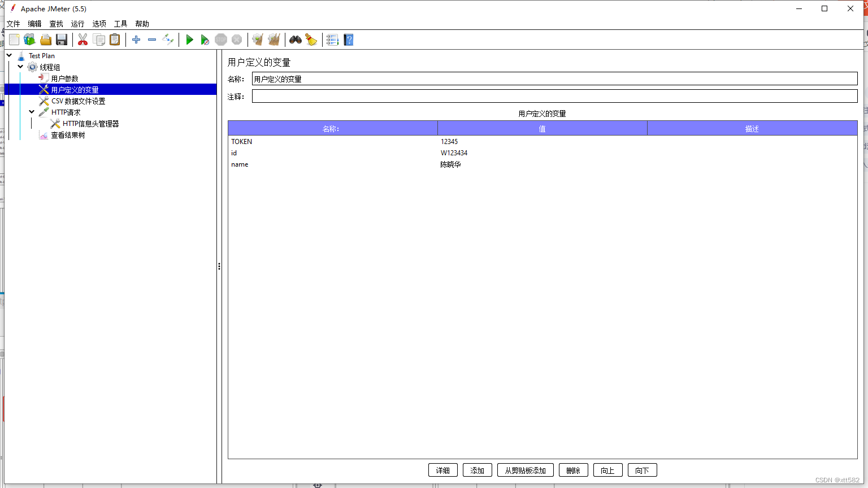The width and height of the screenshot is (868, 488).
Task: Click the Help question mark icon
Action: tap(349, 40)
